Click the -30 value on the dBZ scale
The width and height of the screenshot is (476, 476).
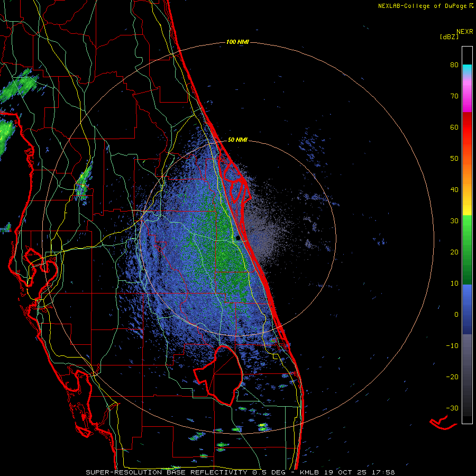452,408
